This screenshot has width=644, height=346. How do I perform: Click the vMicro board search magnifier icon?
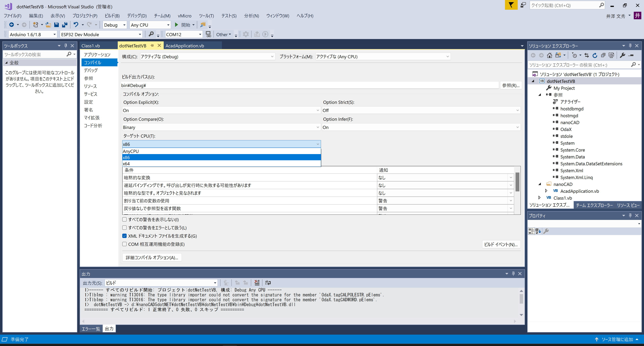pyautogui.click(x=151, y=34)
